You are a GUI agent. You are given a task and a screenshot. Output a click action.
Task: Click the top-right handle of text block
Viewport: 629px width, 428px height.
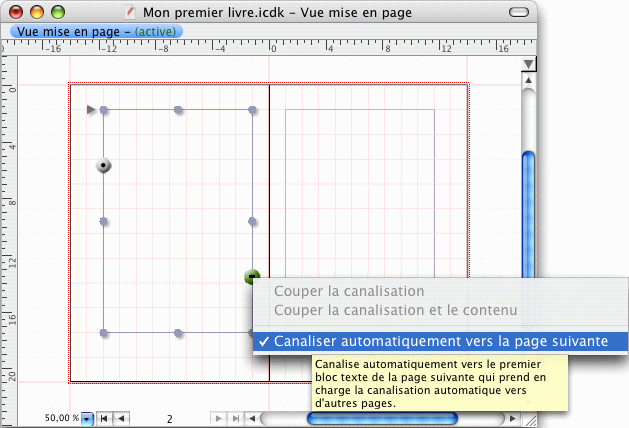[x=252, y=110]
